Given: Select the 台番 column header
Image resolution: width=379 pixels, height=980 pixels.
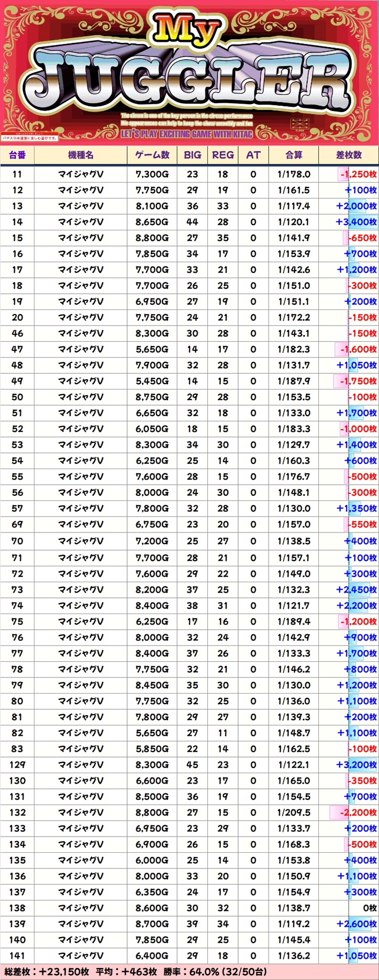Looking at the screenshot, I should coord(17,155).
